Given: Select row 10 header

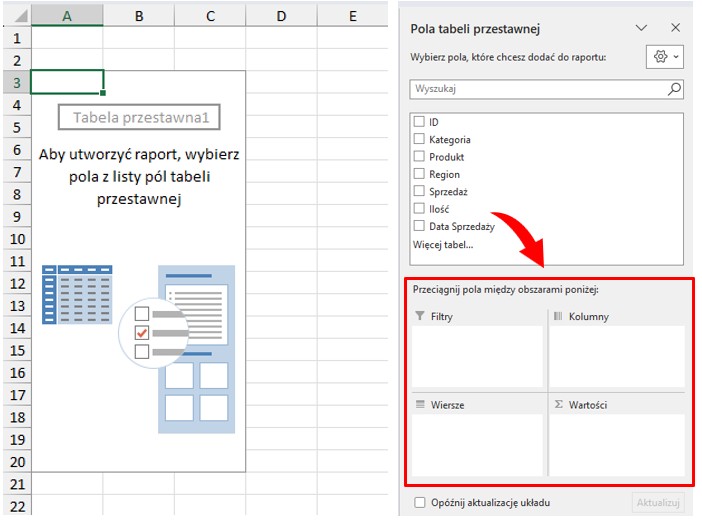Looking at the screenshot, I should pos(17,239).
